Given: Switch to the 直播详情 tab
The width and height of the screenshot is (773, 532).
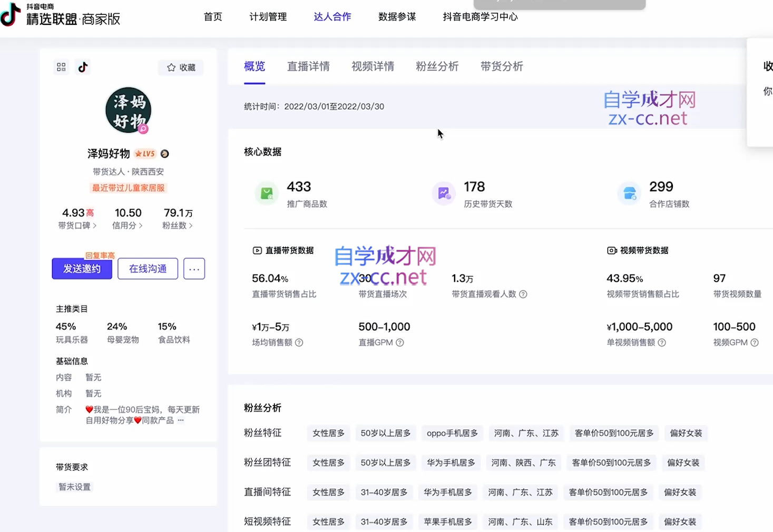Looking at the screenshot, I should point(308,66).
